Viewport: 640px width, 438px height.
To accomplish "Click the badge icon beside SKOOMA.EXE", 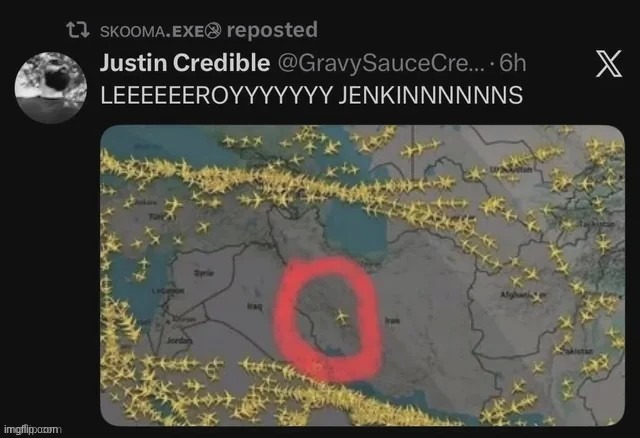I will (212, 31).
